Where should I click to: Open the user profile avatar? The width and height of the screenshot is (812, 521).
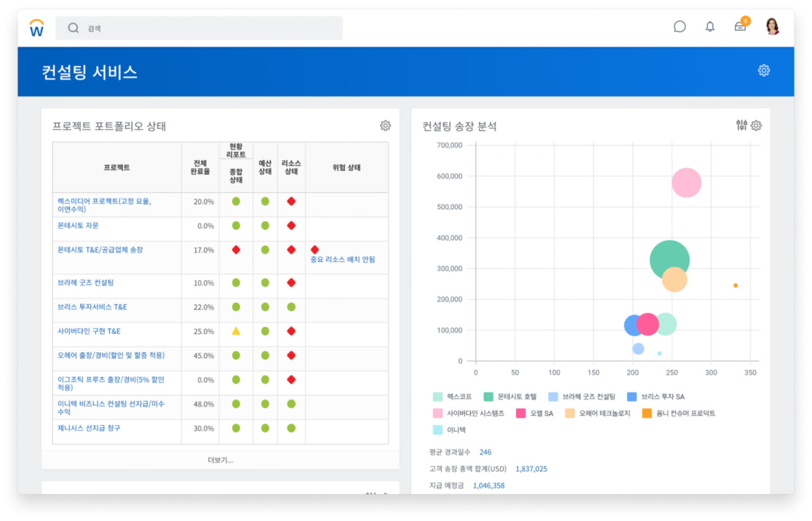(772, 26)
